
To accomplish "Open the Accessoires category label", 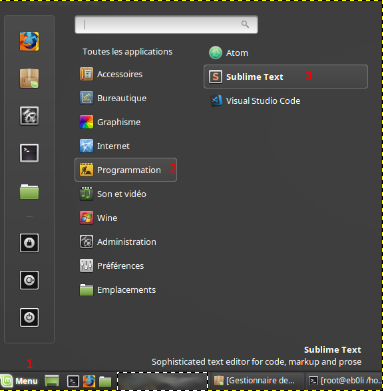I will click(120, 74).
